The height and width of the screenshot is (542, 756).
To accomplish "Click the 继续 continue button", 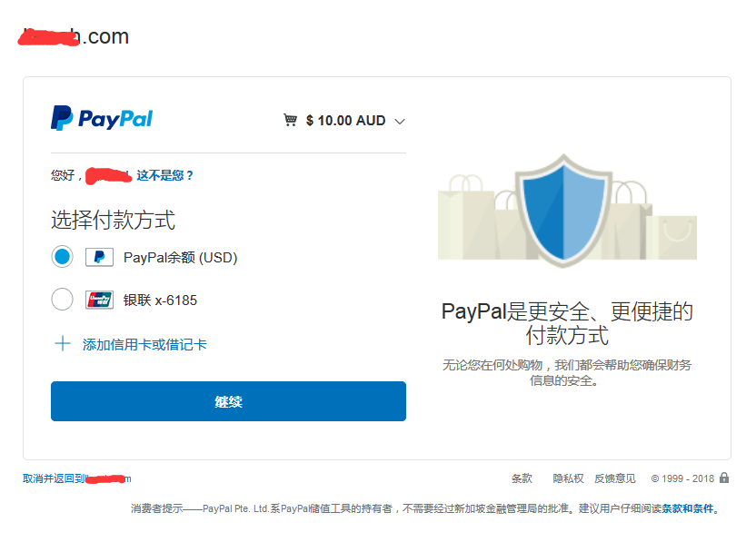I will [x=229, y=401].
